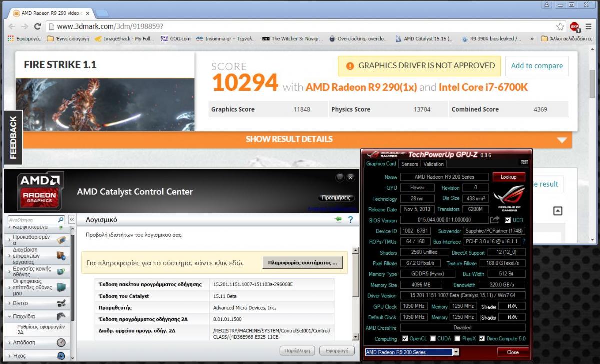Click the browser forward arrow
Image resolution: width=600 pixels, height=364 pixels.
click(x=24, y=26)
